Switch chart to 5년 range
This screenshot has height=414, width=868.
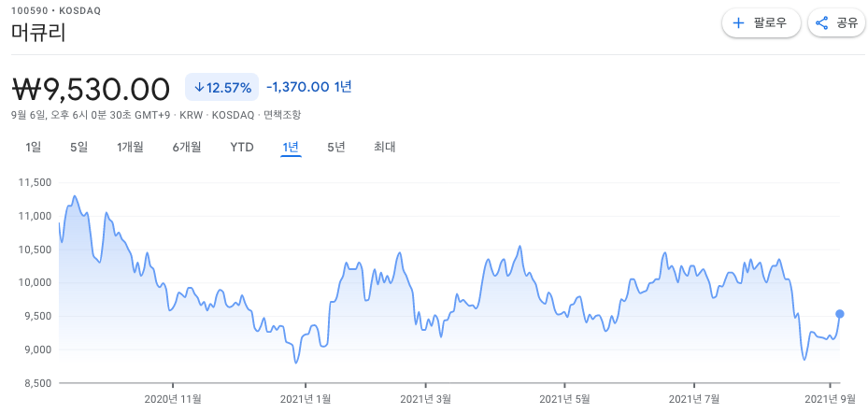point(336,148)
